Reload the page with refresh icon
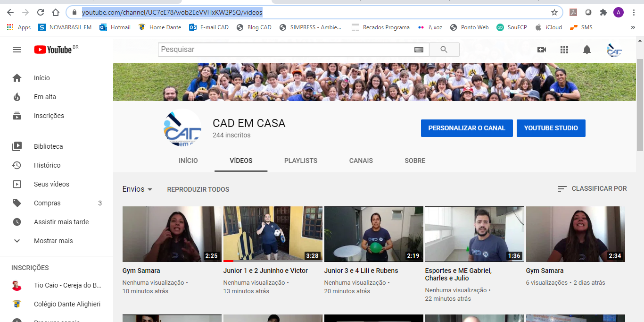 coord(41,12)
